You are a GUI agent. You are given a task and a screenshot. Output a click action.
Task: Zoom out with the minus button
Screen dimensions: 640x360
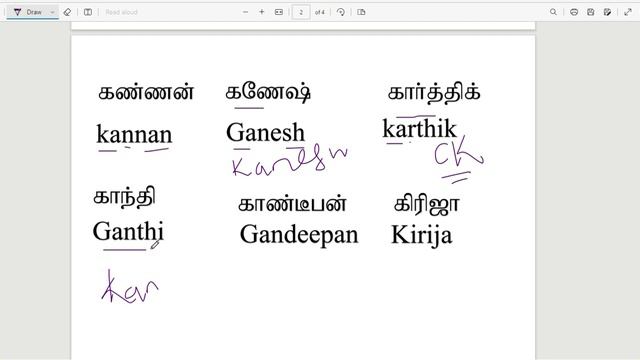[245, 12]
